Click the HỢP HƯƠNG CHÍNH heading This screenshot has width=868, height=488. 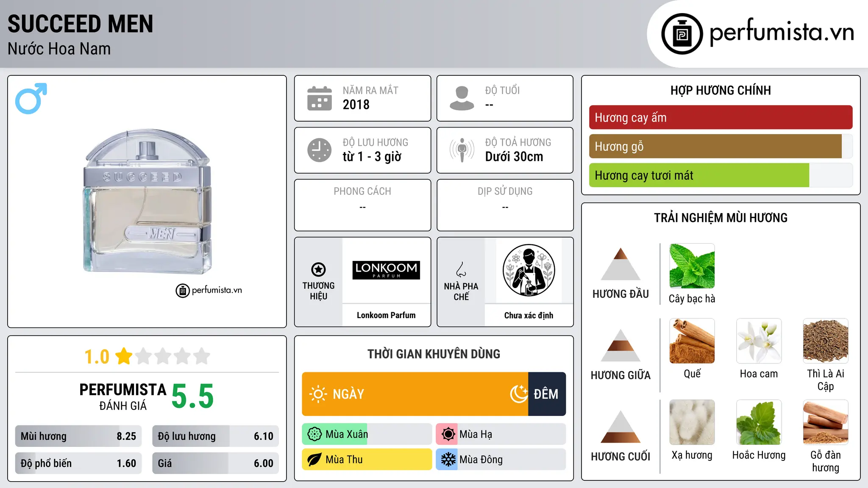pyautogui.click(x=721, y=90)
